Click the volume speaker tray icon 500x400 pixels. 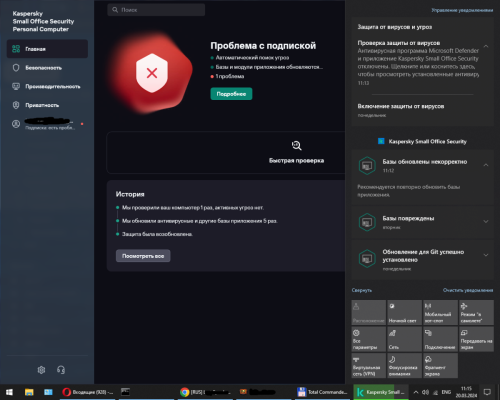pos(425,392)
